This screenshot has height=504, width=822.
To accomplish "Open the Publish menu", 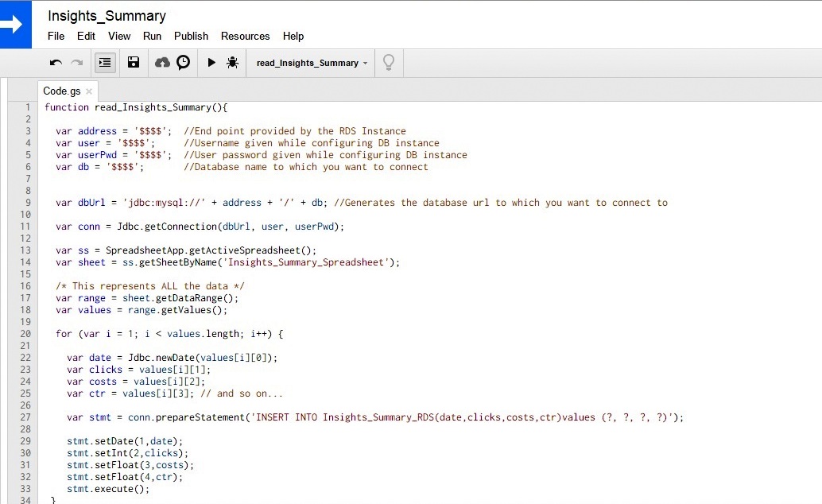I will click(191, 36).
